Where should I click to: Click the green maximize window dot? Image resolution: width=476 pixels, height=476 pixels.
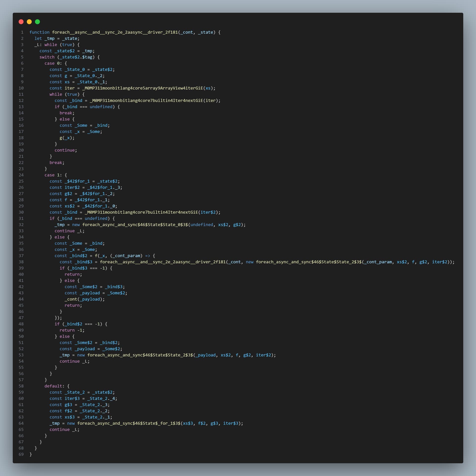[37, 22]
